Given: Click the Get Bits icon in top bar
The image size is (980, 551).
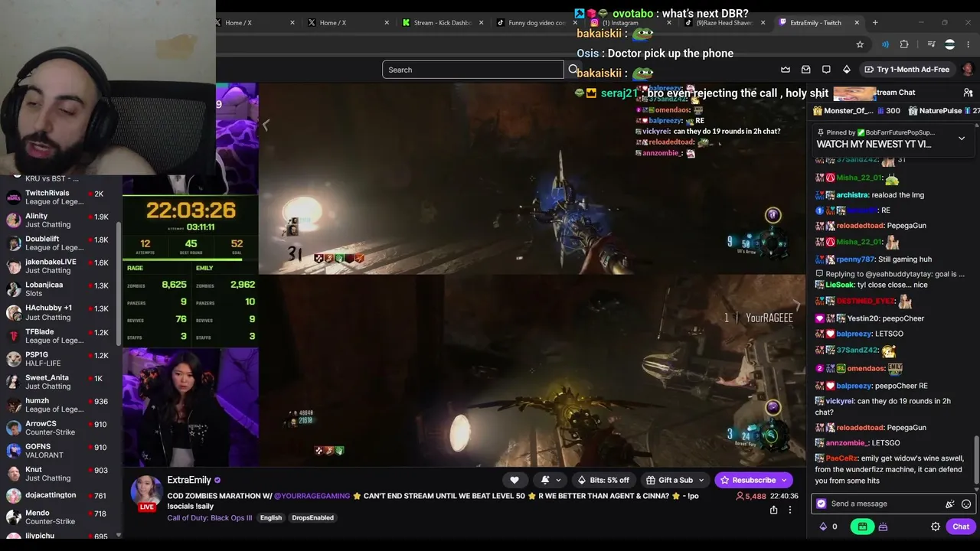Looking at the screenshot, I should [846, 70].
